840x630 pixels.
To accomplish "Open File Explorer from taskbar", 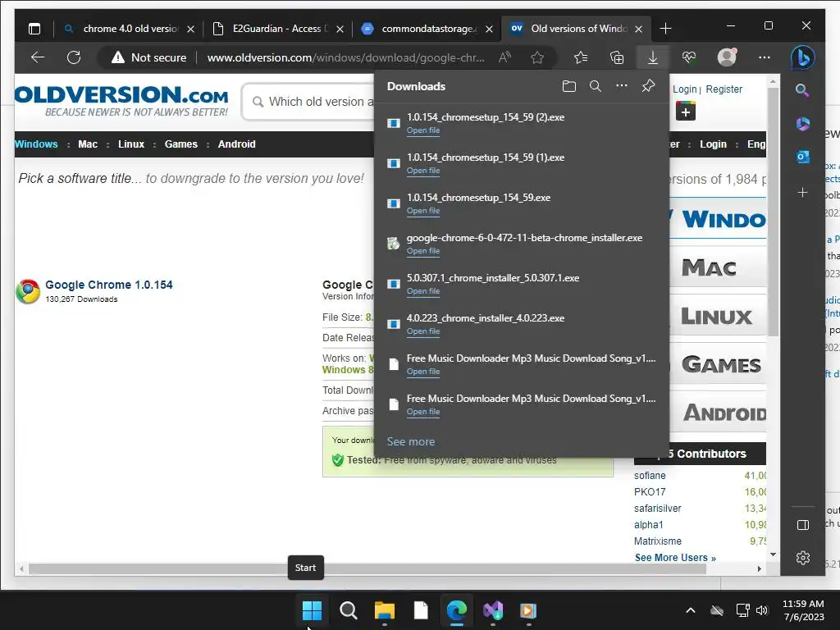I will [385, 610].
